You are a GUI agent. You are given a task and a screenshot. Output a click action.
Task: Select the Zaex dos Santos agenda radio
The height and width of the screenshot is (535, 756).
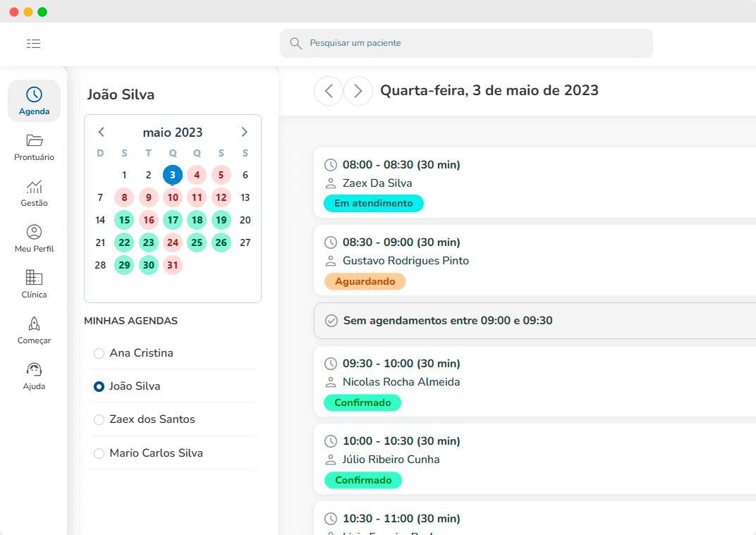(99, 419)
